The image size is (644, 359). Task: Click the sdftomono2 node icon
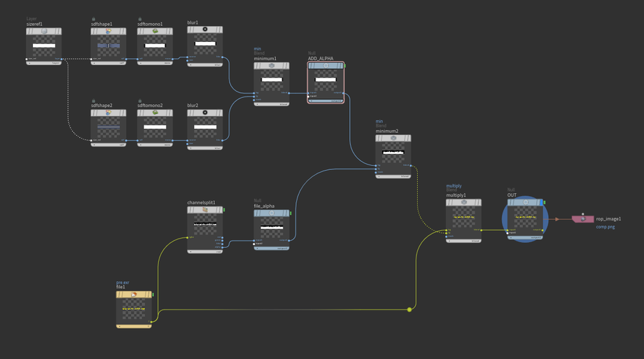coord(155,113)
